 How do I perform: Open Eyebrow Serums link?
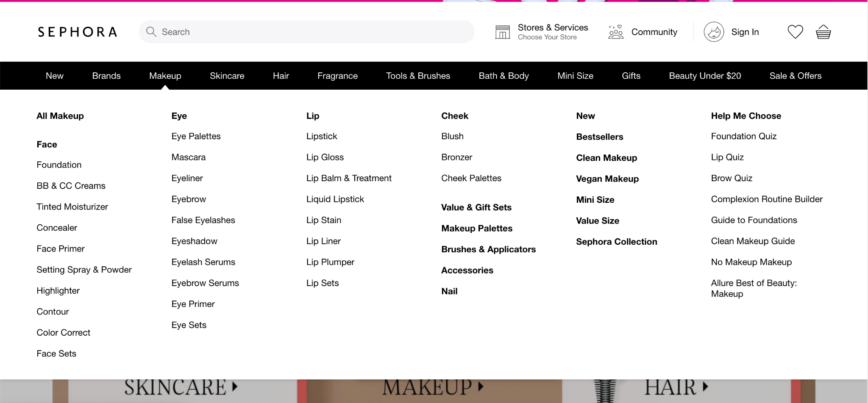pos(205,283)
